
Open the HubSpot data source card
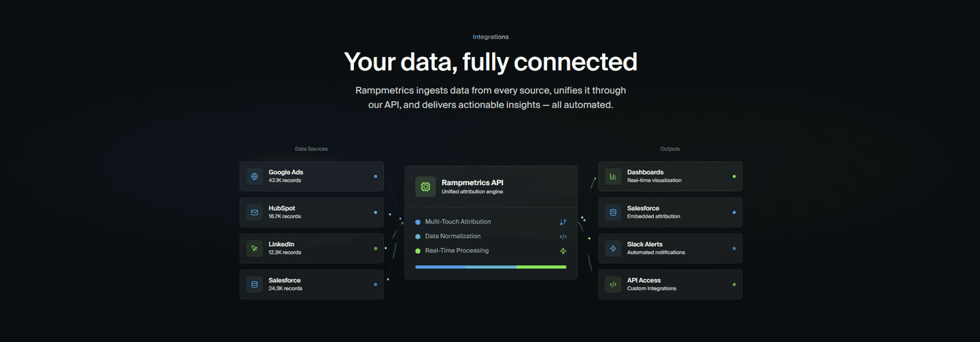point(312,212)
